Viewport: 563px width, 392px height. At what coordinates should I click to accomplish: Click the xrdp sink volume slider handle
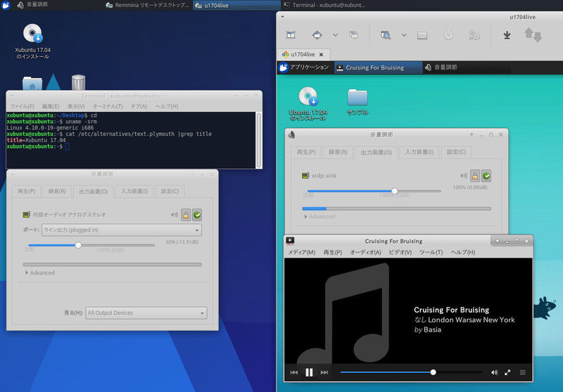tap(394, 191)
